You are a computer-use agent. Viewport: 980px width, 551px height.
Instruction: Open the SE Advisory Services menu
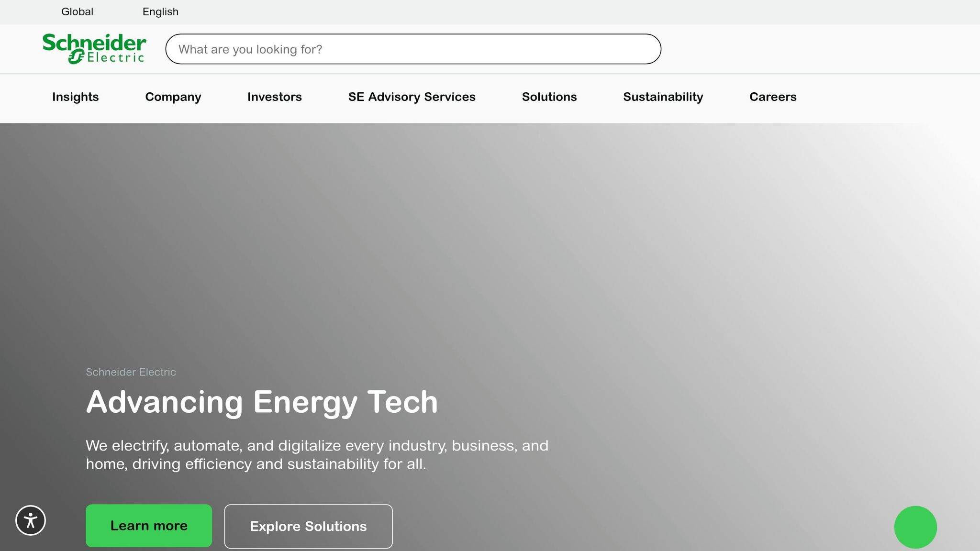412,97
